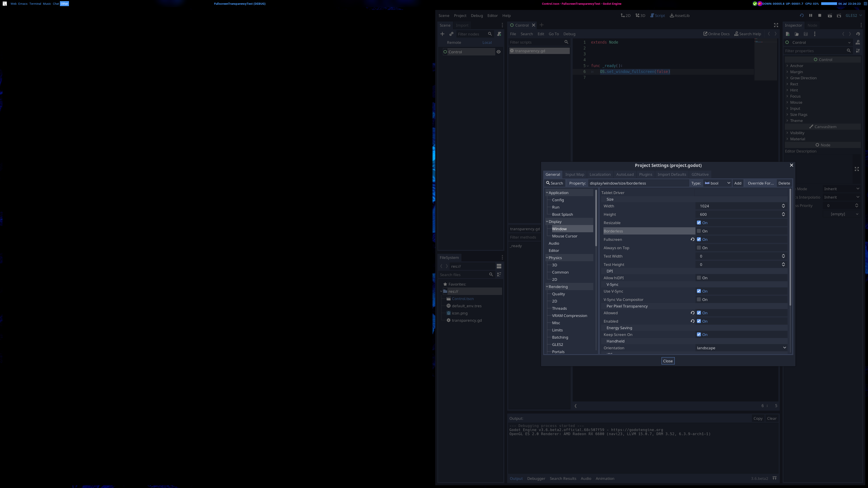The image size is (868, 488).
Task: Increase the Width value with stepper
Action: tap(783, 204)
